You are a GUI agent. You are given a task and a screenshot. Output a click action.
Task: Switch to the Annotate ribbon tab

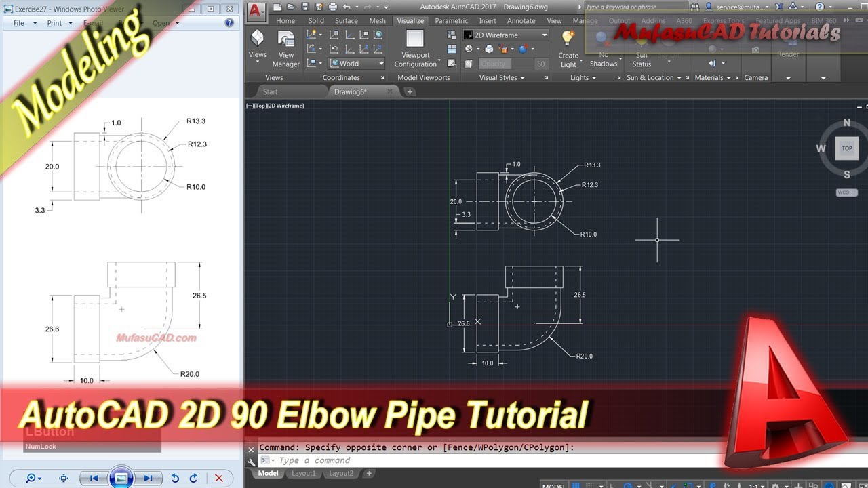521,21
